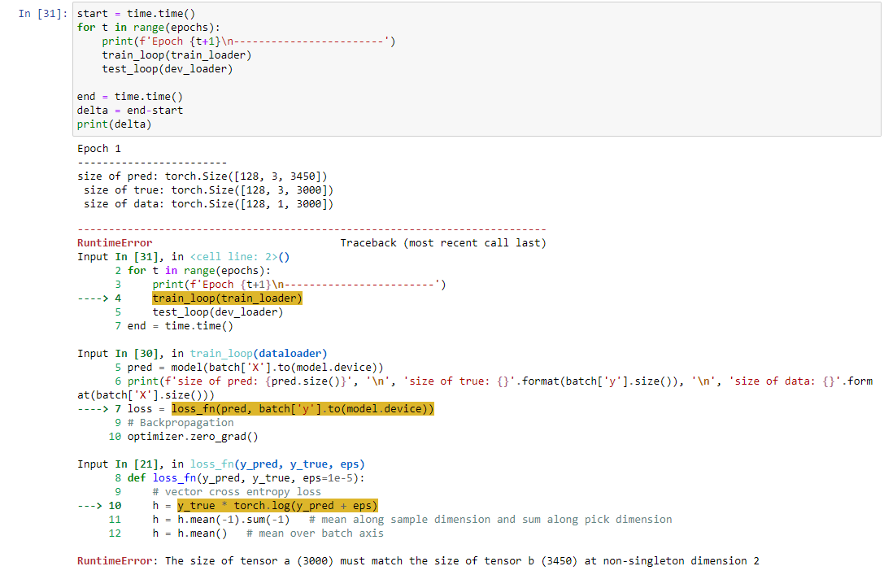Image resolution: width=884 pixels, height=588 pixels.
Task: Click highlighted 'y_true * torch.log(y_pred + eps)'
Action: tap(277, 506)
